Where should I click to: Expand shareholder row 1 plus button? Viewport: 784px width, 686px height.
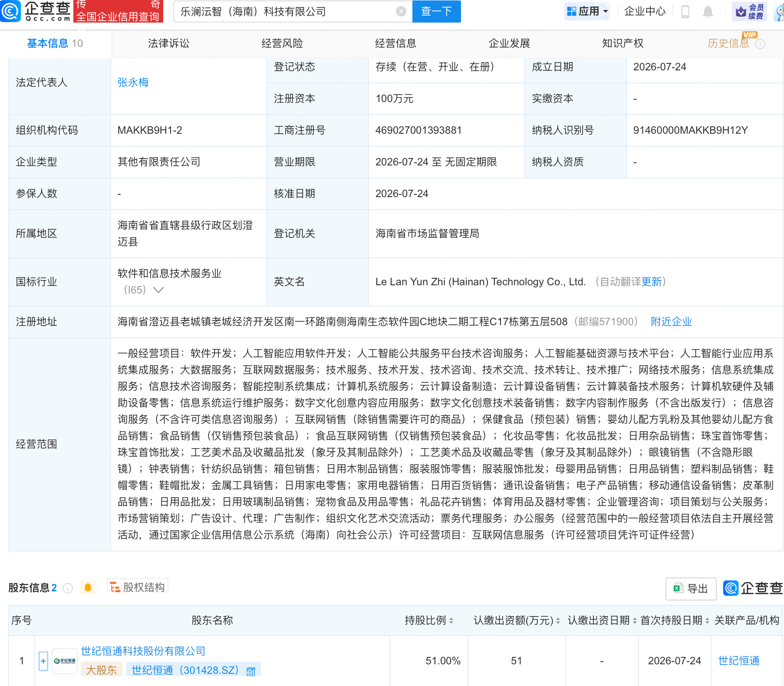[x=43, y=661]
